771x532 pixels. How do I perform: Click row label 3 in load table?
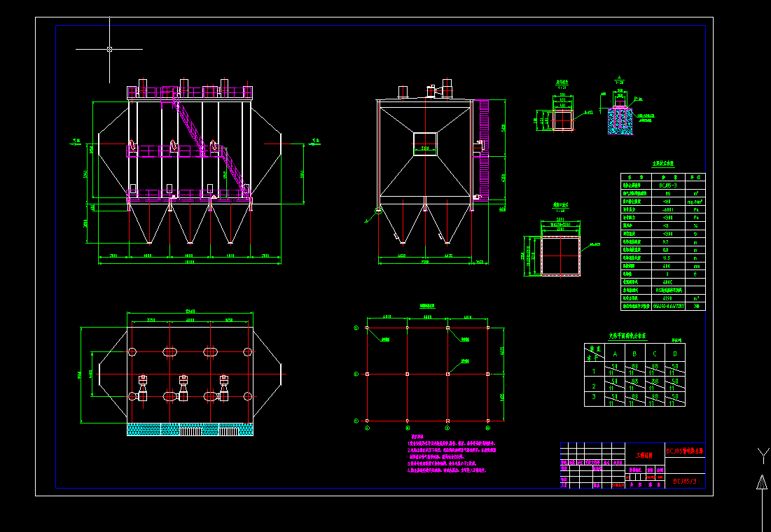[594, 398]
